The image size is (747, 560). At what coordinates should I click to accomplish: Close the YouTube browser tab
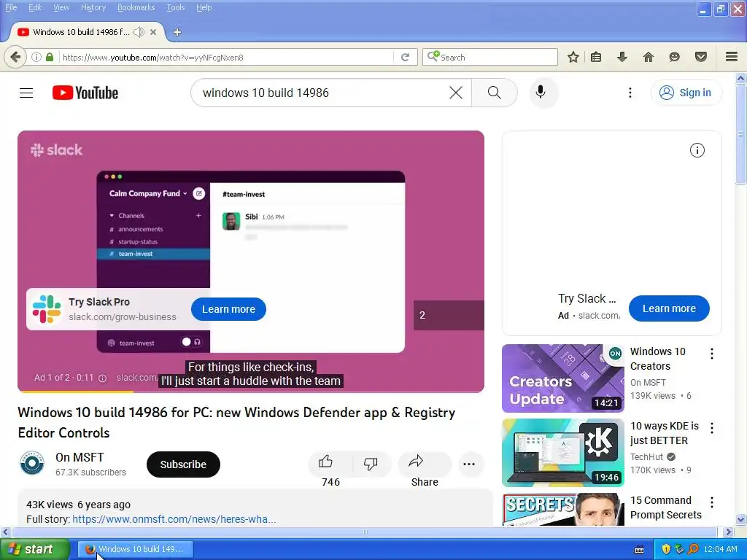coord(153,32)
